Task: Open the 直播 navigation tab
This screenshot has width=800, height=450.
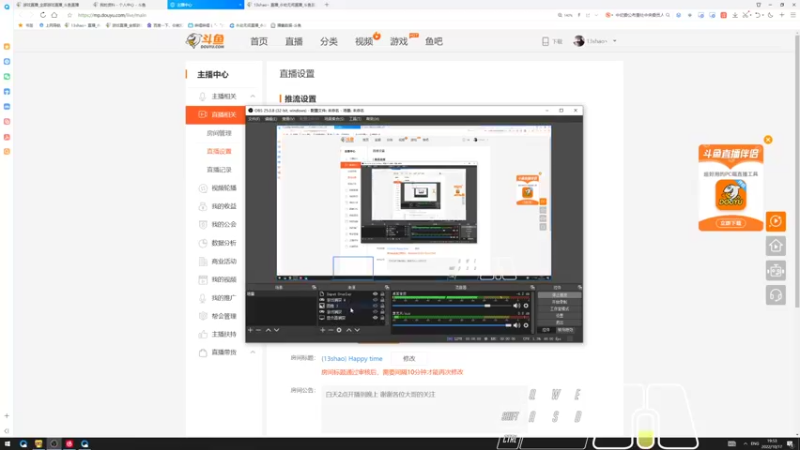Action: click(x=294, y=41)
